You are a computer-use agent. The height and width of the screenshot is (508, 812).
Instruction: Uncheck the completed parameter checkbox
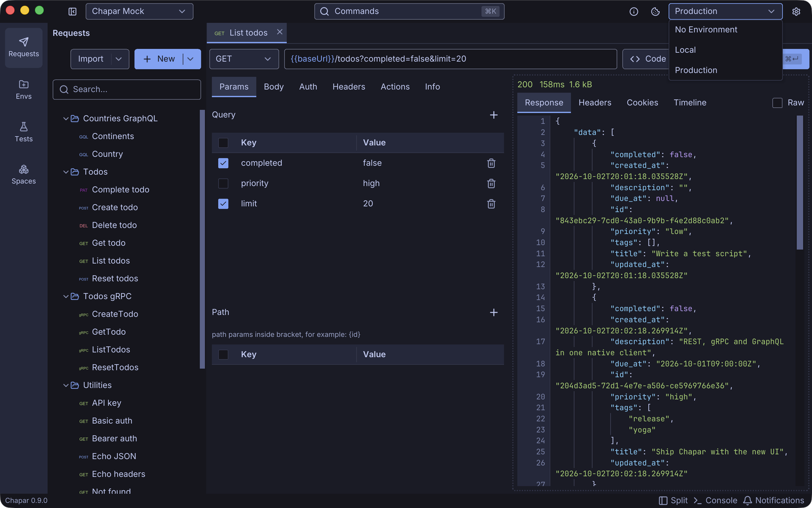[223, 163]
